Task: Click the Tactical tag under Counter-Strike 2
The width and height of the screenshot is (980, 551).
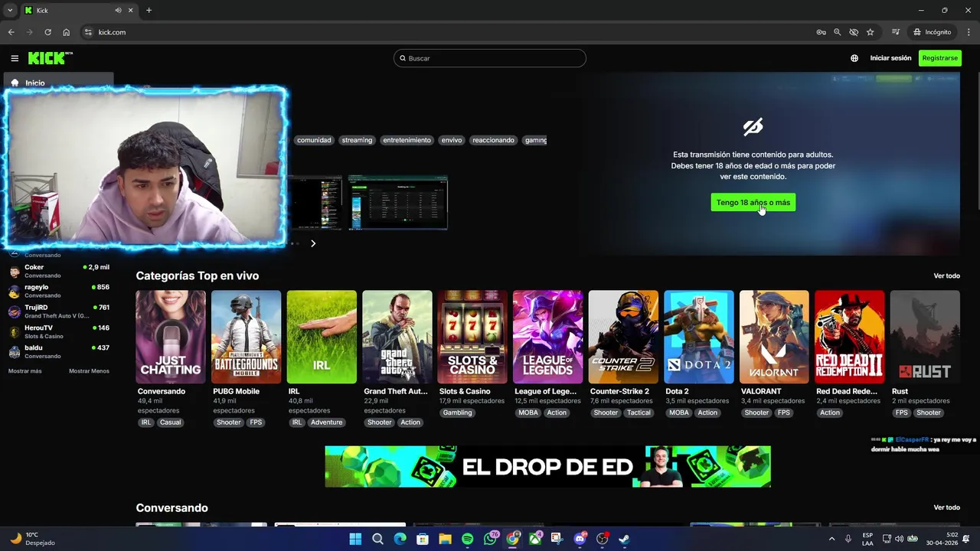Action: click(x=639, y=412)
